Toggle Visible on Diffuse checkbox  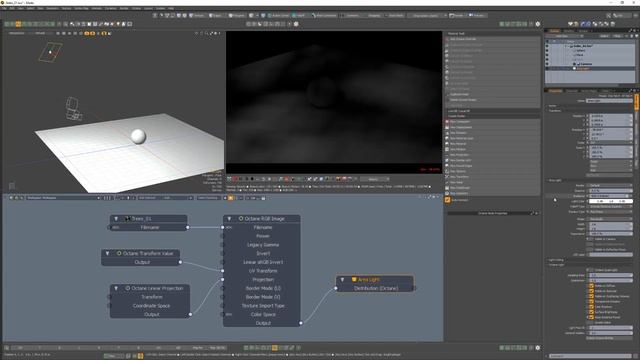click(591, 286)
